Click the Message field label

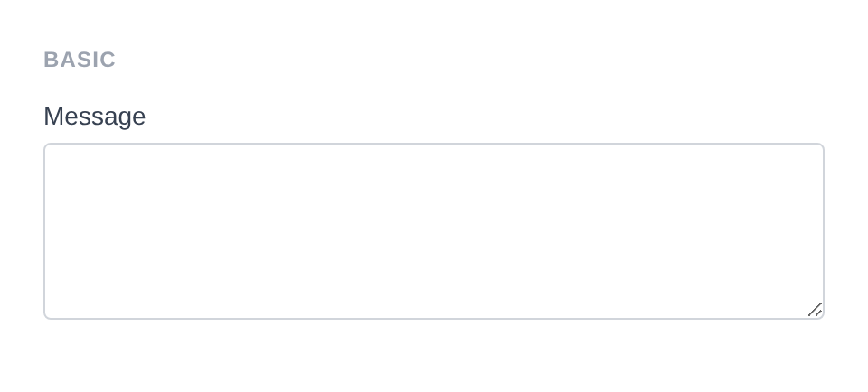point(94,117)
